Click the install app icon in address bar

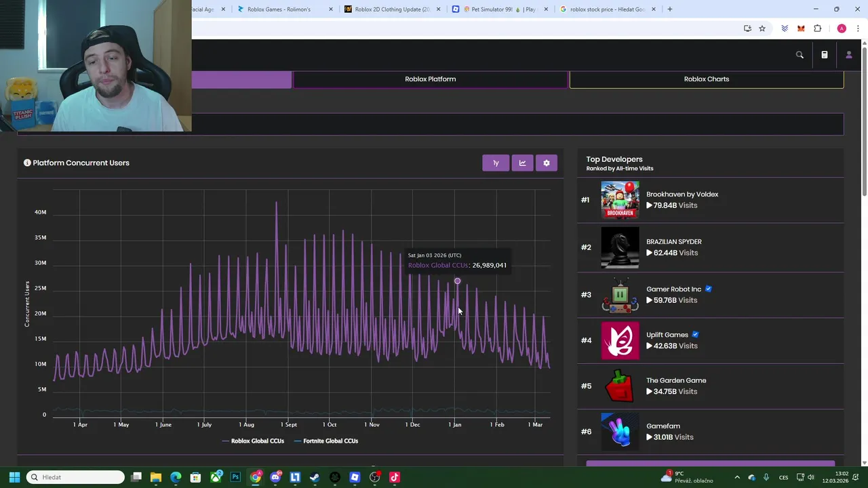click(747, 28)
